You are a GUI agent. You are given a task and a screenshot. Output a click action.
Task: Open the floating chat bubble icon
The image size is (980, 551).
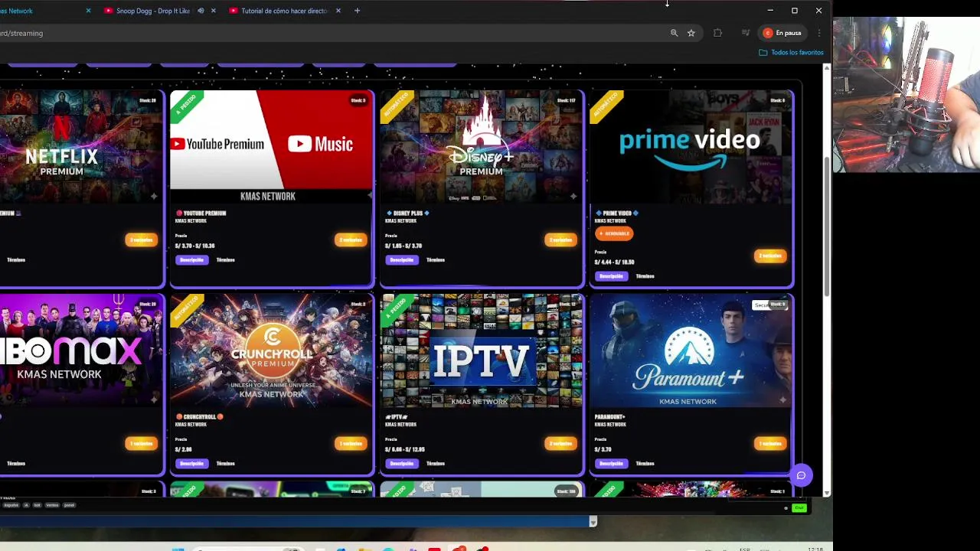pos(801,475)
